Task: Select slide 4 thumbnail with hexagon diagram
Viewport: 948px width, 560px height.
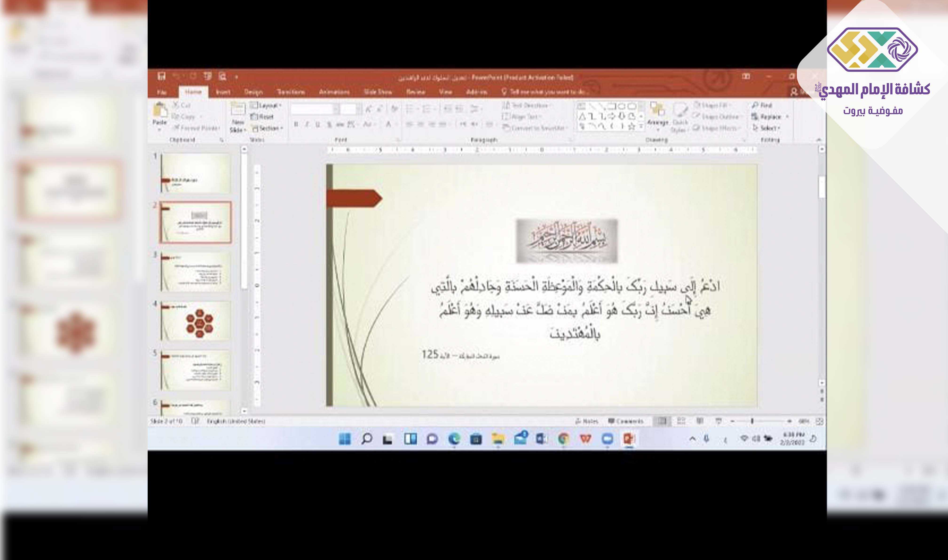Action: tap(195, 321)
